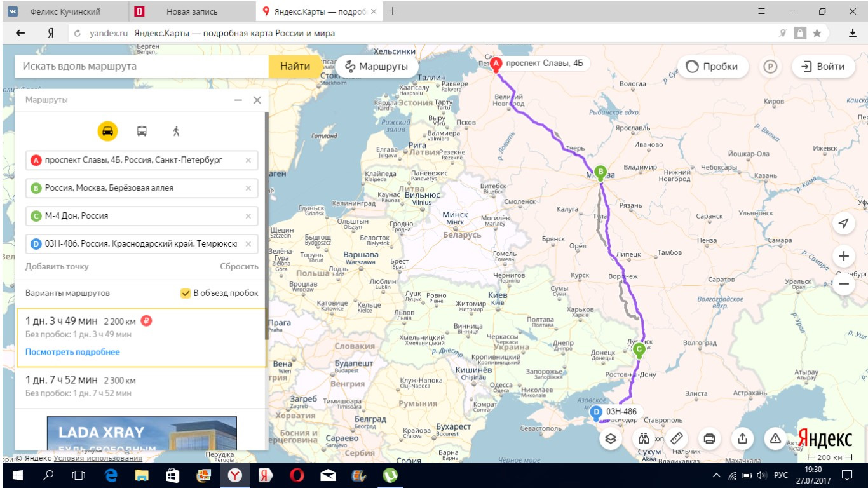Show hidden tray icons chevron

(x=717, y=475)
